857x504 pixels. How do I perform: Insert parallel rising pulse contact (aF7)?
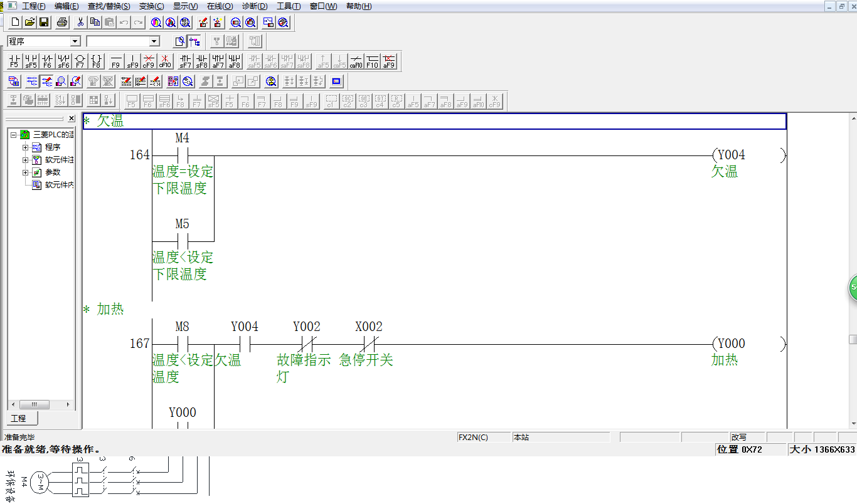coord(218,61)
